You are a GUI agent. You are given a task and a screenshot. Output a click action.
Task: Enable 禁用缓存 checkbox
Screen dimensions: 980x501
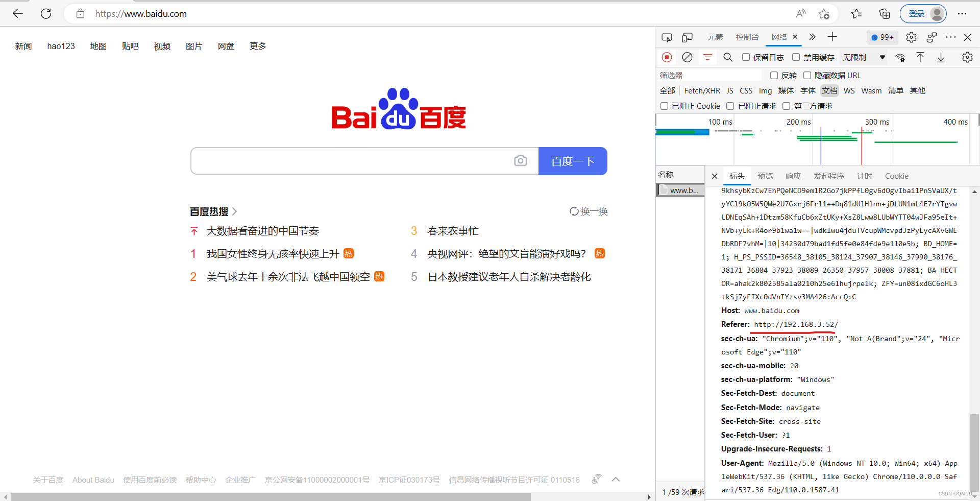(x=796, y=57)
